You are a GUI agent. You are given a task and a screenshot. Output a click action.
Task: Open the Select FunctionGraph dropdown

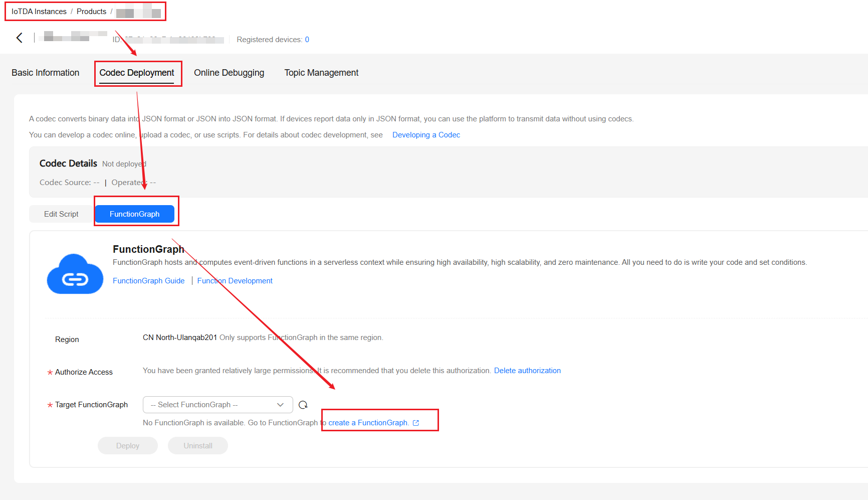click(218, 405)
